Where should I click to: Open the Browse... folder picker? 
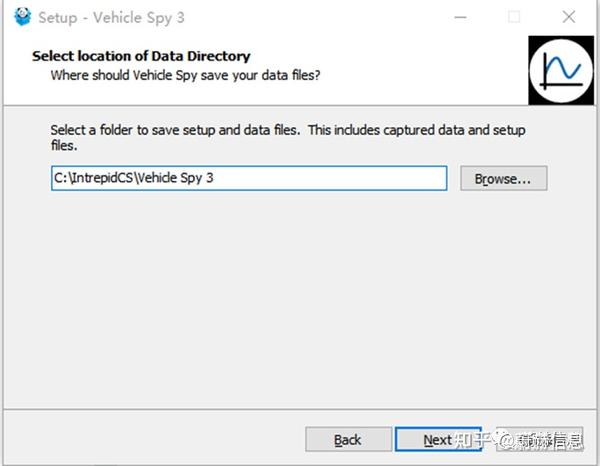503,178
